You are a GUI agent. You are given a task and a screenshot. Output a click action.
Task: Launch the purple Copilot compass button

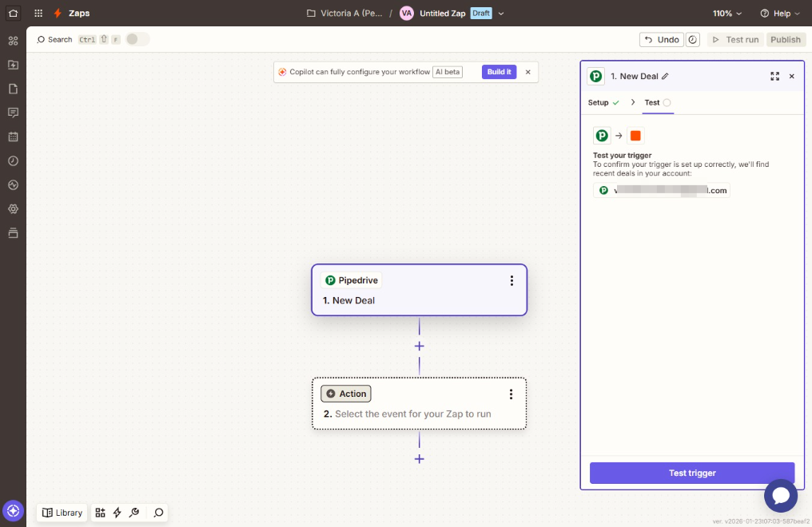click(x=13, y=511)
